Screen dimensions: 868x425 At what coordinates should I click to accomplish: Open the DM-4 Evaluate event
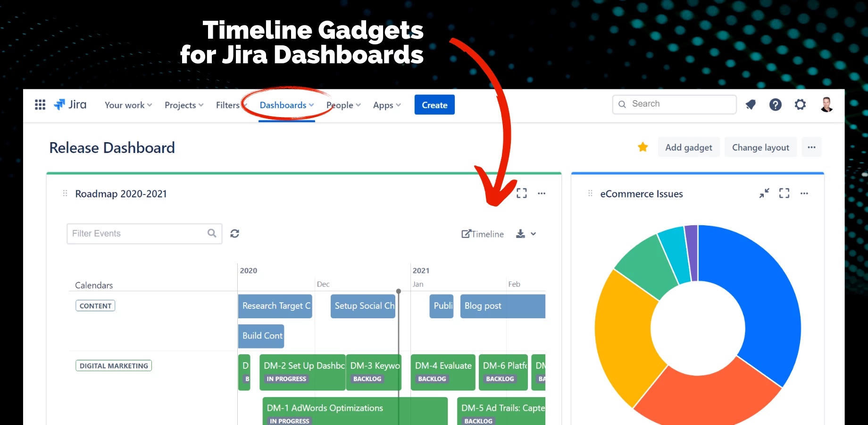click(443, 372)
